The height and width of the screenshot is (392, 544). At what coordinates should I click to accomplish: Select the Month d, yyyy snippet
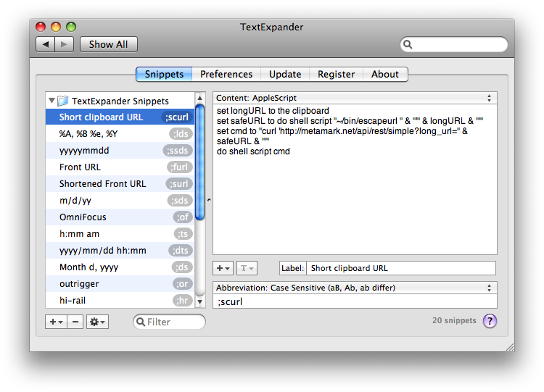point(120,267)
